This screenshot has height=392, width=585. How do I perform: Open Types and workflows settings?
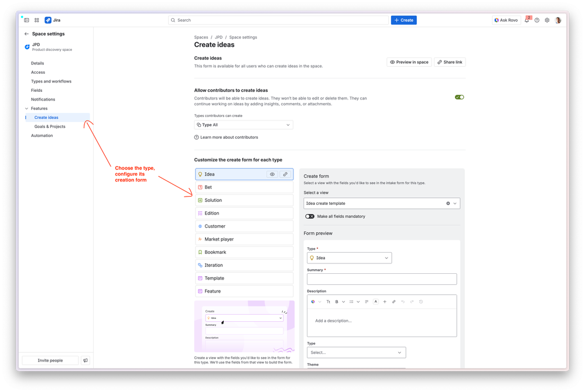tap(51, 81)
